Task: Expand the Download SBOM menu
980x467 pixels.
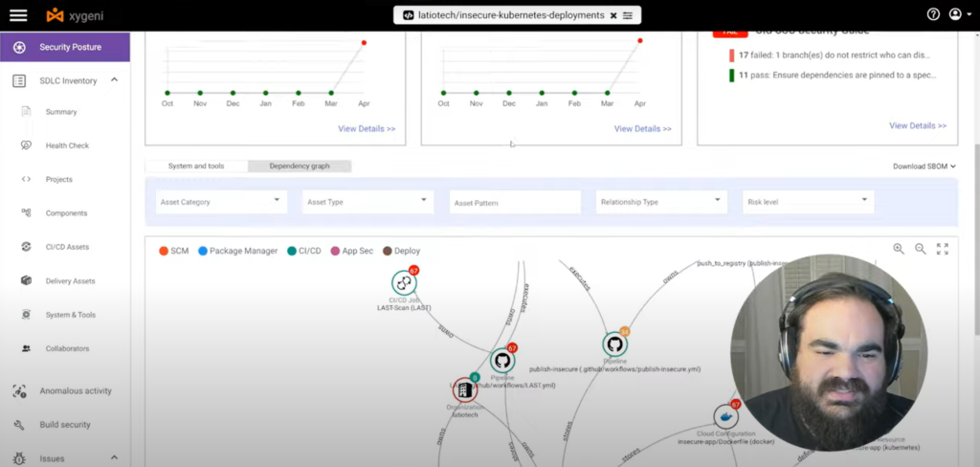Action: [x=924, y=167]
